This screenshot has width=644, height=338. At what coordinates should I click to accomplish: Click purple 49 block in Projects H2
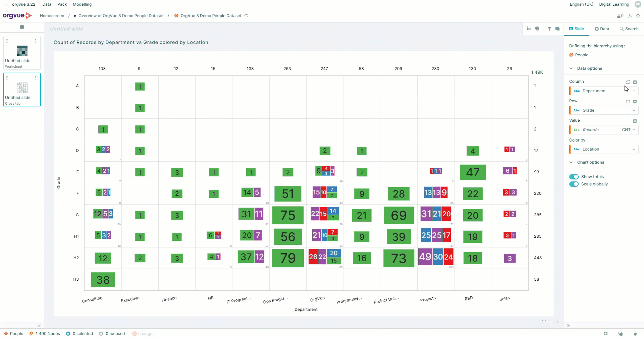click(425, 257)
